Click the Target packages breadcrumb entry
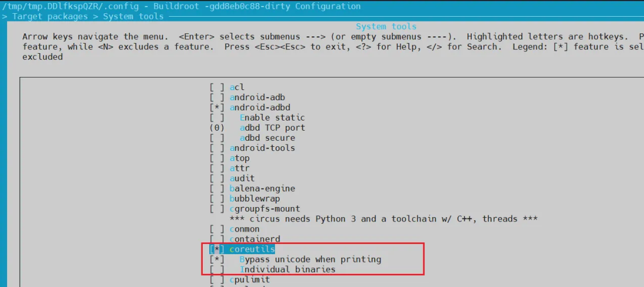The height and width of the screenshot is (287, 644). [49, 17]
